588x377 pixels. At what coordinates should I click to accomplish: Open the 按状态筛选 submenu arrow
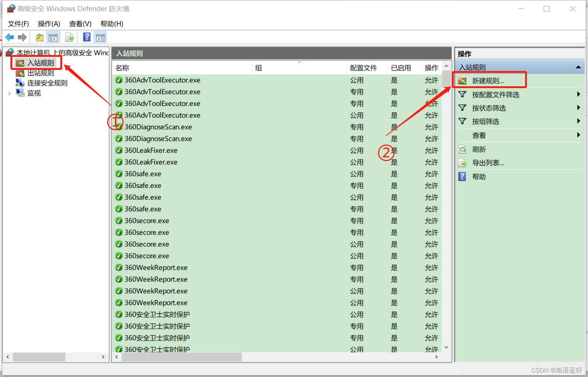point(579,107)
